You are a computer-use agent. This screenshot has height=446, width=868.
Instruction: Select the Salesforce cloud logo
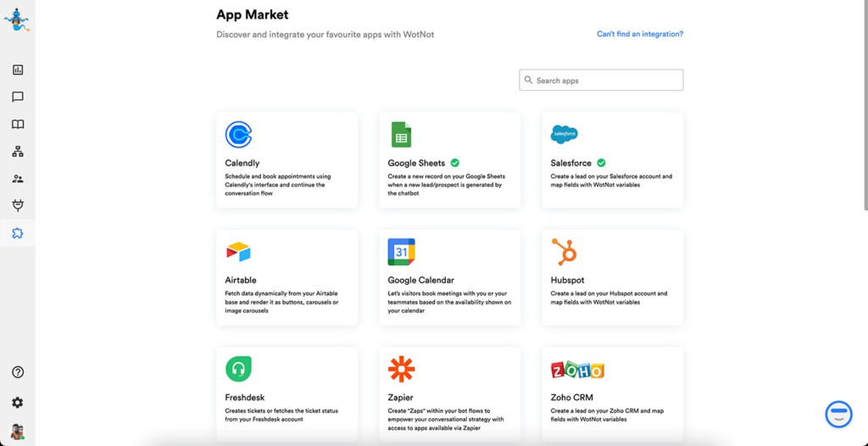(565, 135)
